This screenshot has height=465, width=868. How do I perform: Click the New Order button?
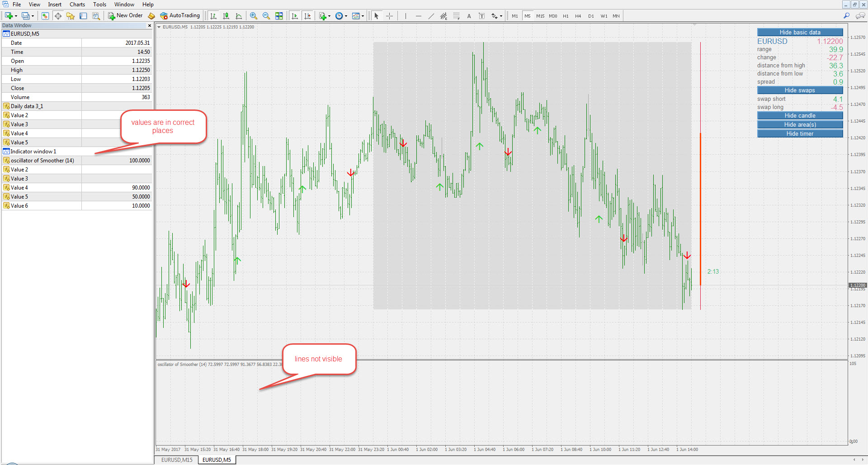(x=125, y=16)
